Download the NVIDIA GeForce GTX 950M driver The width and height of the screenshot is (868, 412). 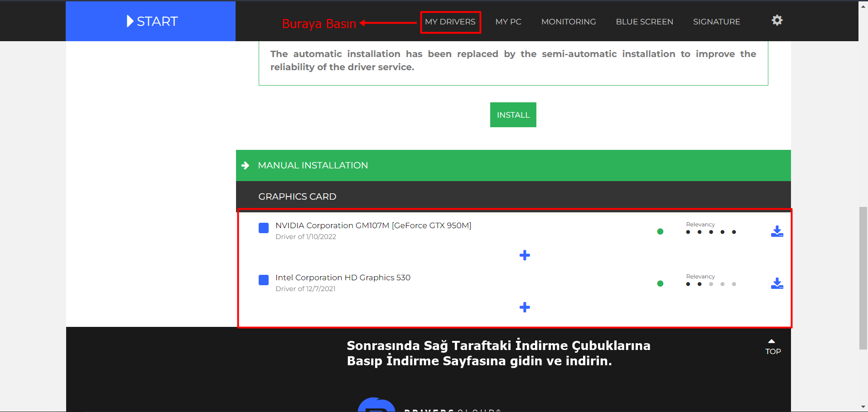pos(777,231)
